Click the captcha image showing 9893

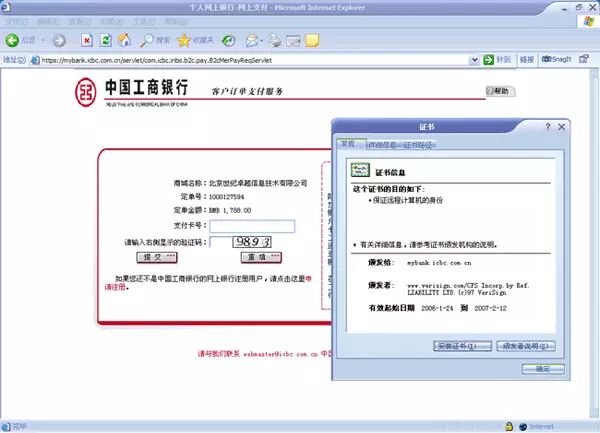coord(252,242)
